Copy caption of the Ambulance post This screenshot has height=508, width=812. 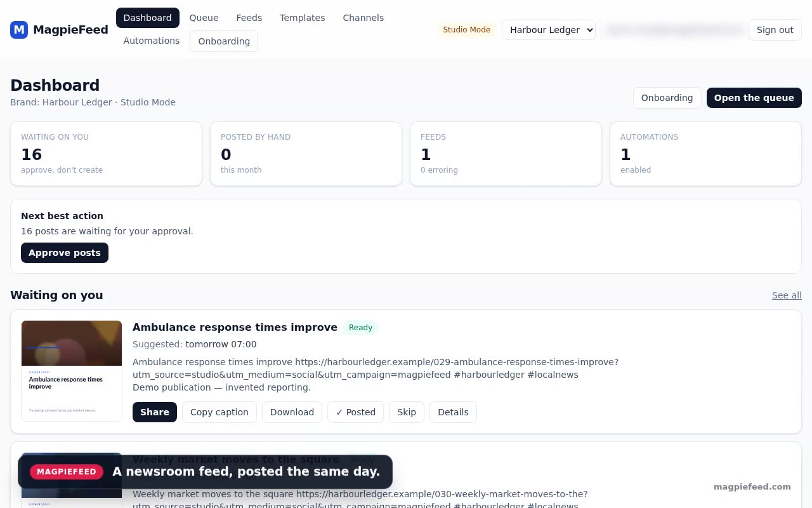(219, 412)
